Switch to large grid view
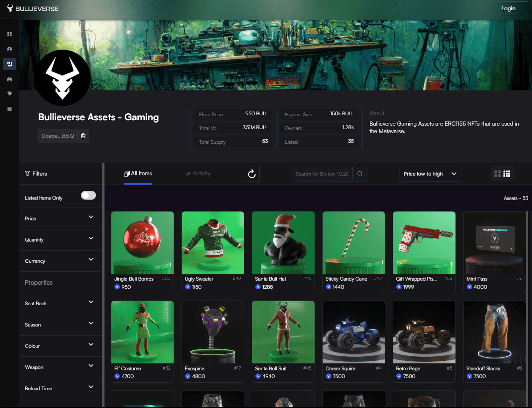Viewport: 532px width, 408px height. click(x=497, y=174)
